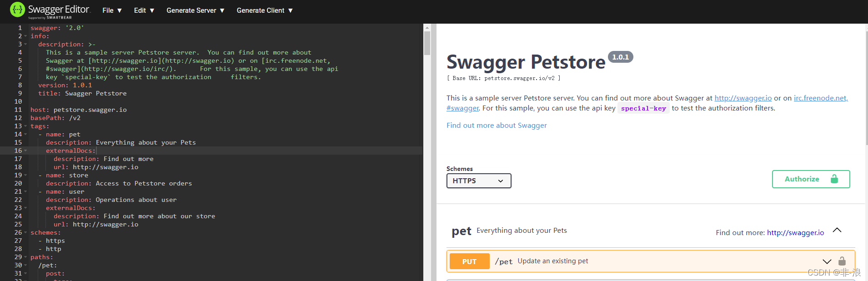Image resolution: width=868 pixels, height=281 pixels.
Task: Click the Authorize button
Action: 811,179
